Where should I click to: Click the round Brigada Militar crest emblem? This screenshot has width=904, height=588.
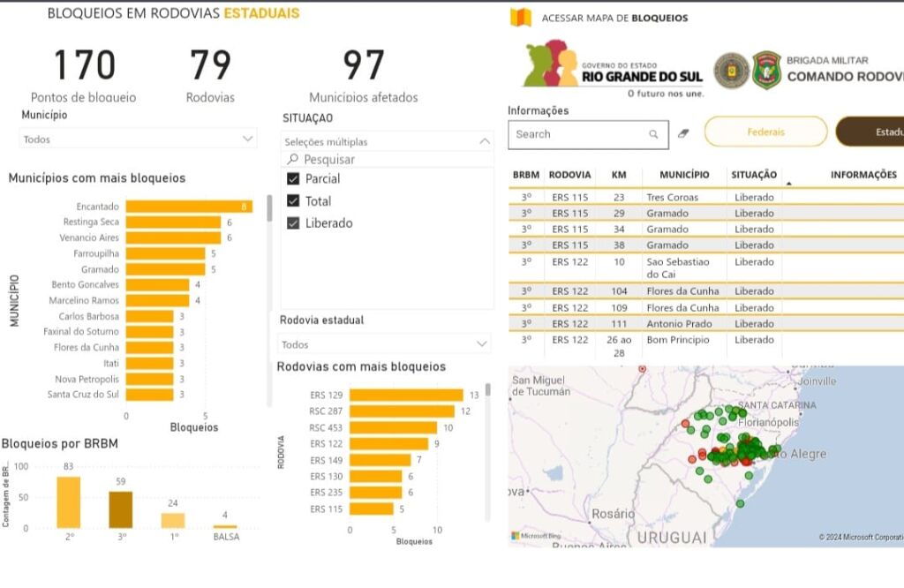pos(731,70)
